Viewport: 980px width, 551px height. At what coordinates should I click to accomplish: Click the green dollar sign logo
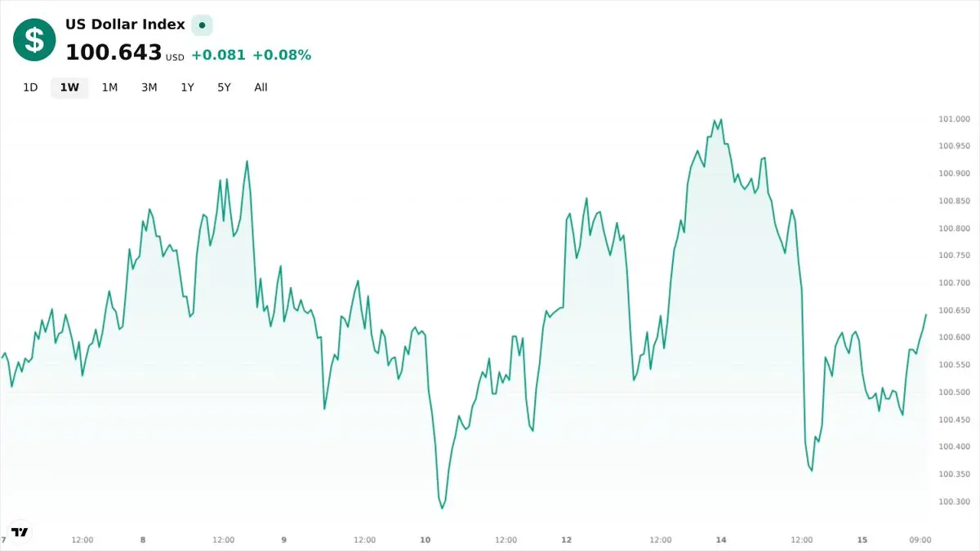pyautogui.click(x=34, y=40)
